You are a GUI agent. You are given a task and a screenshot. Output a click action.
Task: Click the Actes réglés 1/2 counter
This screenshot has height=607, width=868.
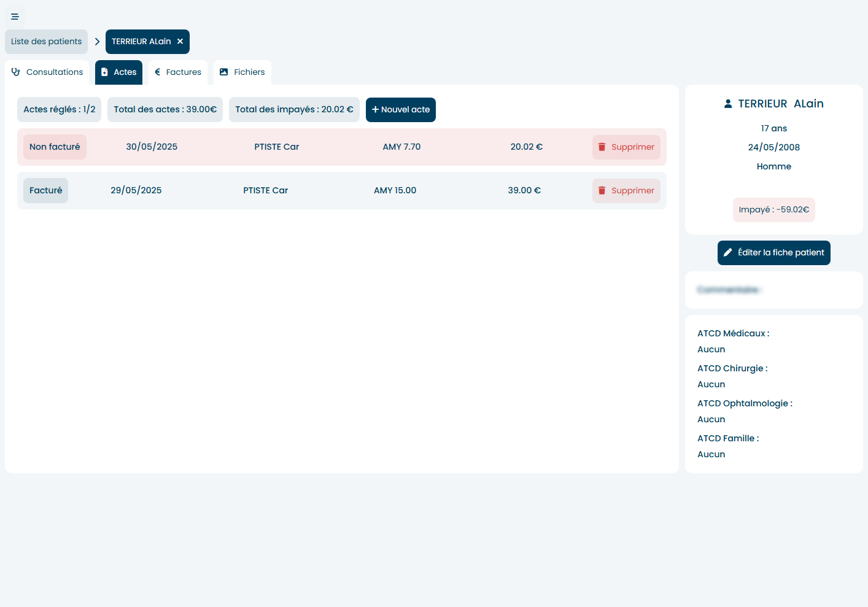pyautogui.click(x=59, y=109)
